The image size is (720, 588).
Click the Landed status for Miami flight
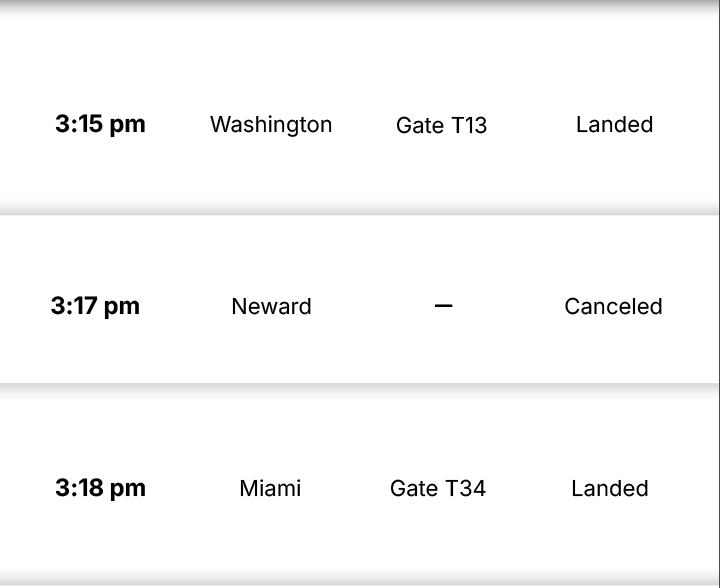(610, 489)
